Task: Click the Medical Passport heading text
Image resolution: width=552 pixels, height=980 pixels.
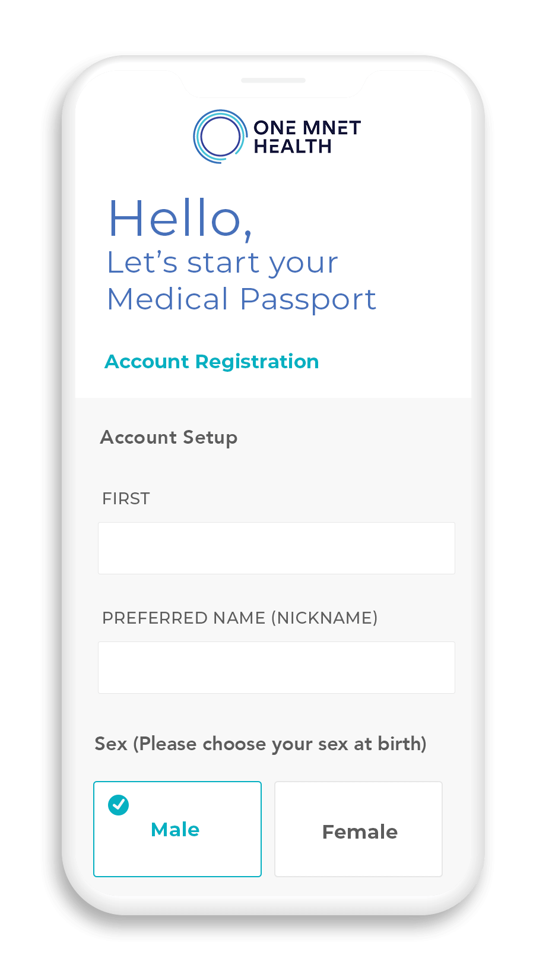Action: [x=242, y=299]
